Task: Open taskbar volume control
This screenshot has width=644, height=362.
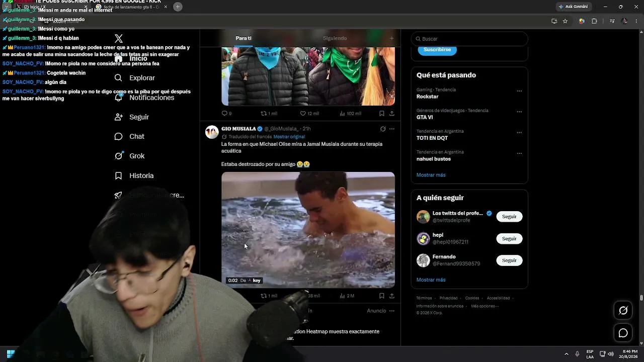Action: coord(610,354)
